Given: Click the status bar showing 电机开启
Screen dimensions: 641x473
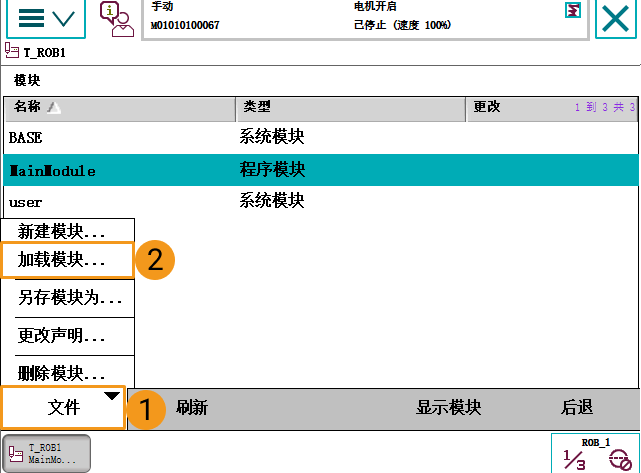Looking at the screenshot, I should 365,18.
